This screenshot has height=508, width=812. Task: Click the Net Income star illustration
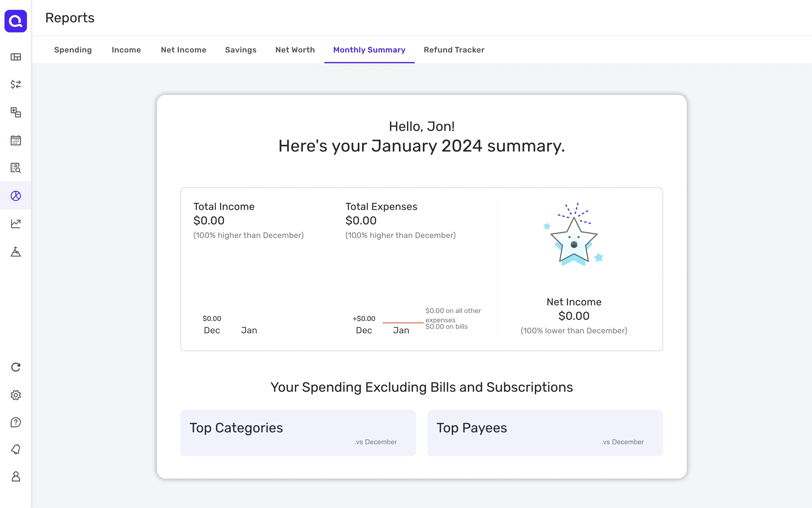coord(573,237)
